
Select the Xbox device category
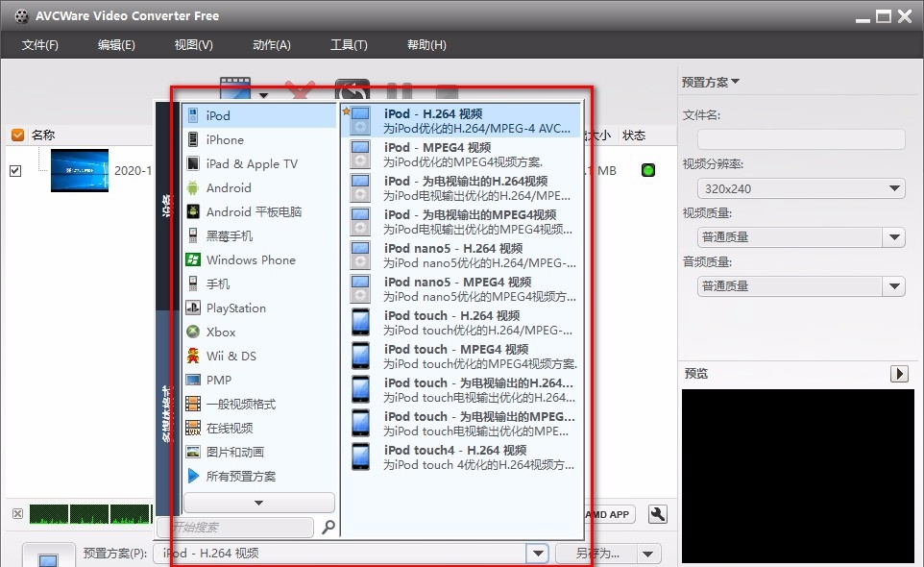tap(221, 332)
